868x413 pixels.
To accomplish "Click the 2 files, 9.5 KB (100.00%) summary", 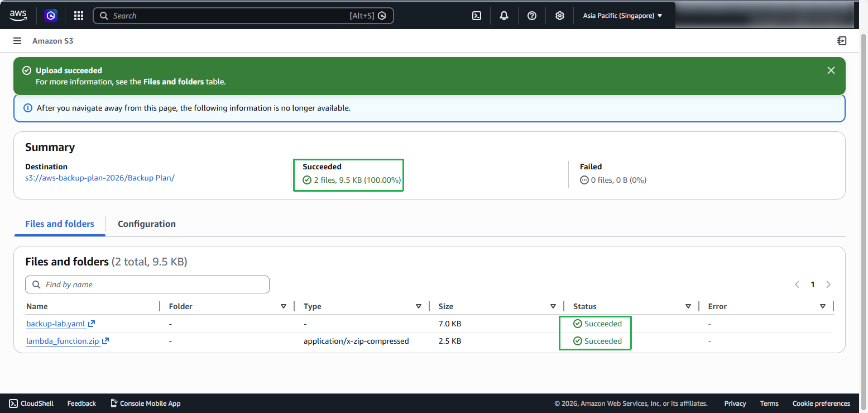I will coord(352,180).
